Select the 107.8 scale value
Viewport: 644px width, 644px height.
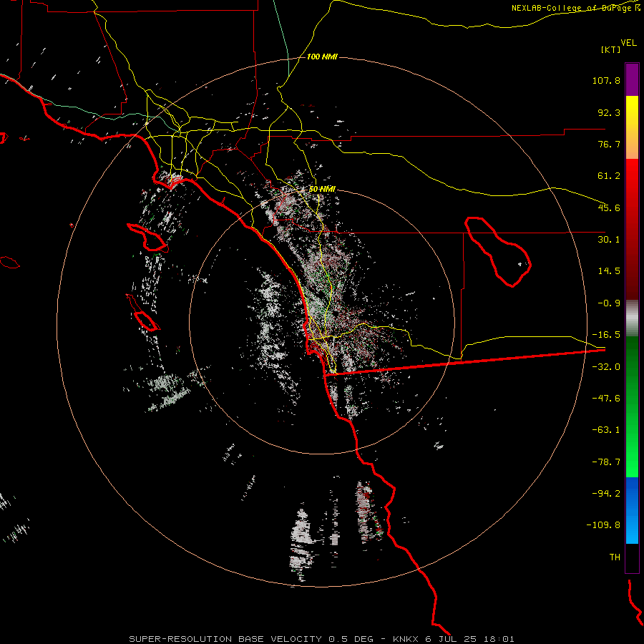click(606, 80)
